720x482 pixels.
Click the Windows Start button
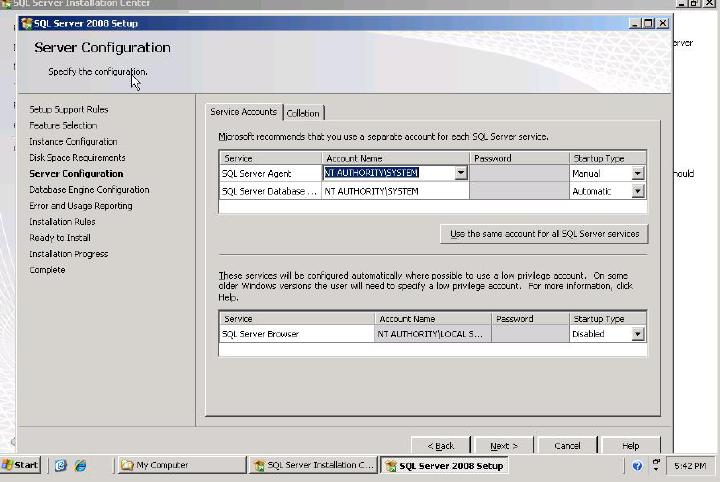tap(21, 465)
